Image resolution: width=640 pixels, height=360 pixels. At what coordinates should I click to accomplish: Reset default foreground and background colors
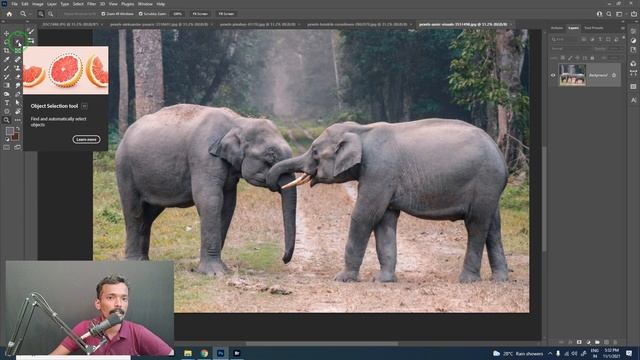coord(7,139)
